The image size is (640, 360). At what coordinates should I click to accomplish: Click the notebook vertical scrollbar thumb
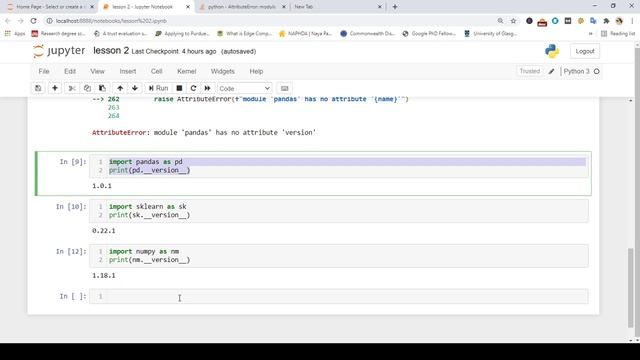click(631, 287)
